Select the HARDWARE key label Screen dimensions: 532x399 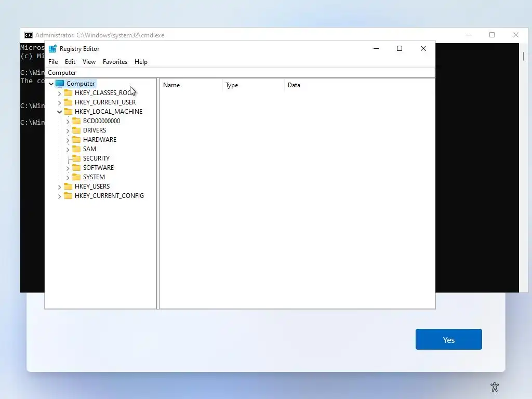pyautogui.click(x=100, y=139)
